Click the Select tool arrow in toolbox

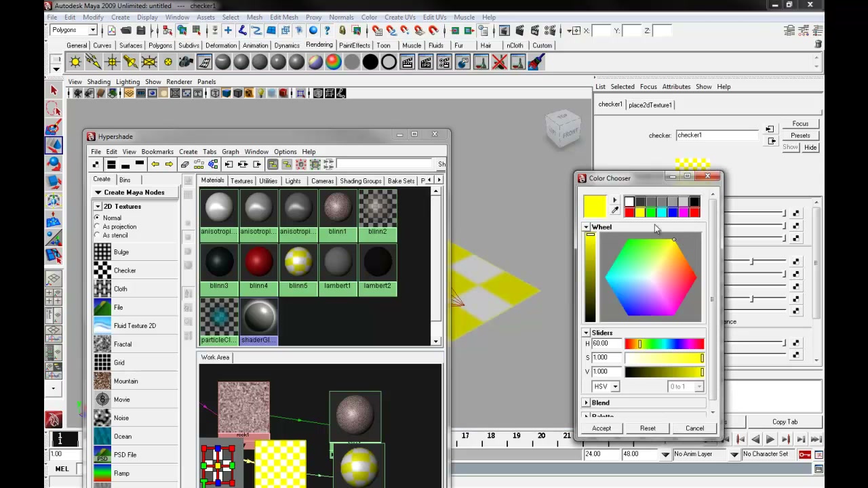point(54,90)
